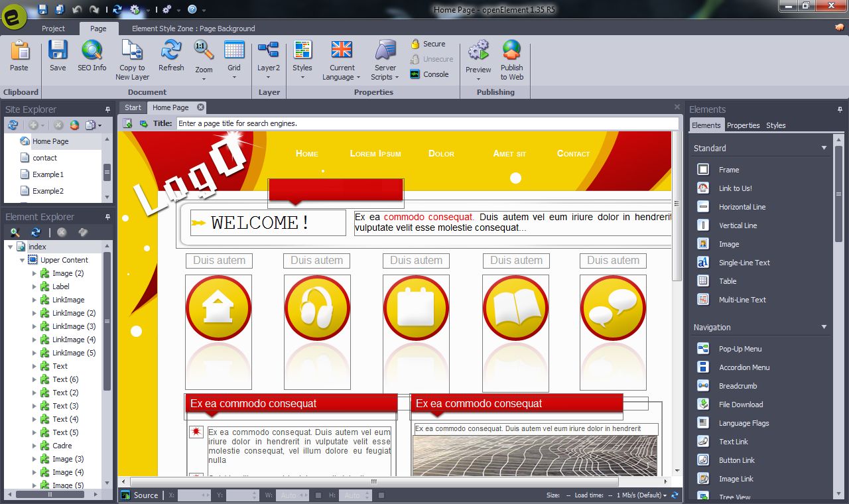Screen dimensions: 849x504
Task: Select the contact page in Site Explorer
Action: click(x=44, y=158)
